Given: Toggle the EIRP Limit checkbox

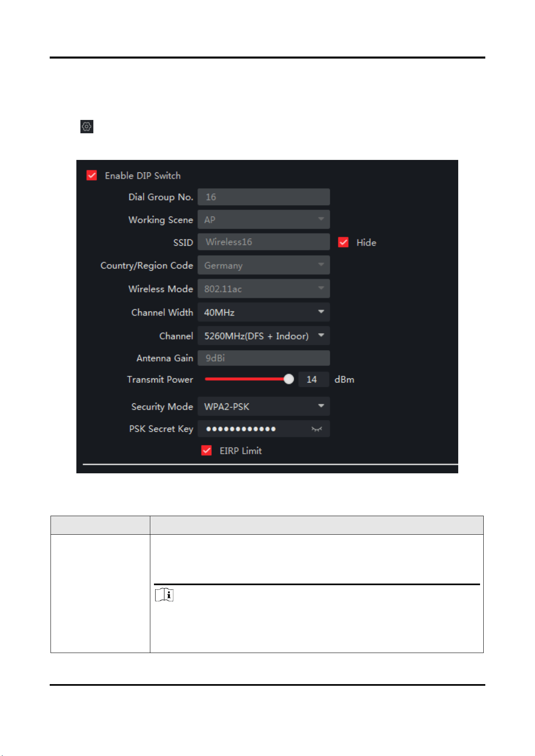Looking at the screenshot, I should pyautogui.click(x=206, y=450).
